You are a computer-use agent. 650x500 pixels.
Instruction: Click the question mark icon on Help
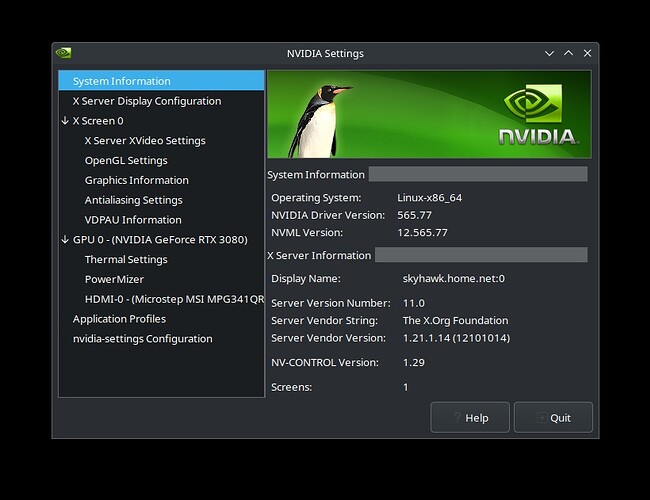[457, 417]
